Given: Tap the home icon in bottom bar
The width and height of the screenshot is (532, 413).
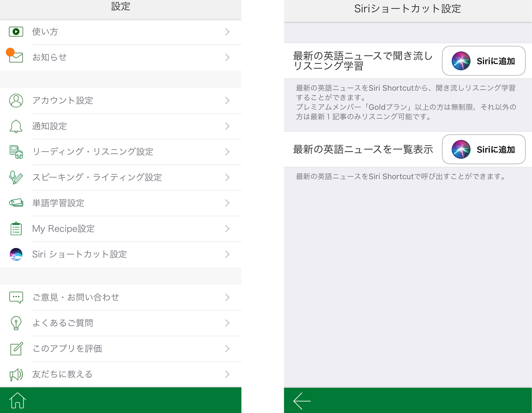Looking at the screenshot, I should click(x=17, y=400).
